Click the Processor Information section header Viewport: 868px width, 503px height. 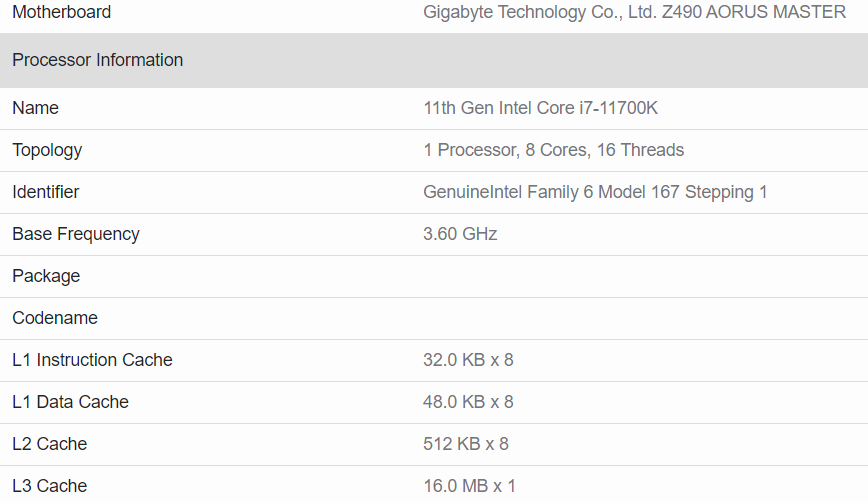[97, 60]
